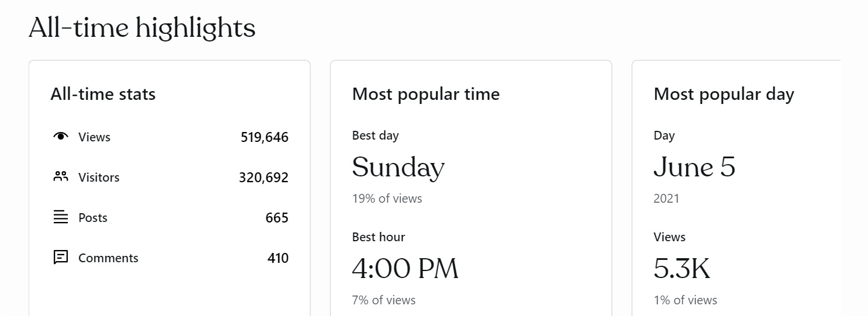Click the Posts row label

(93, 218)
